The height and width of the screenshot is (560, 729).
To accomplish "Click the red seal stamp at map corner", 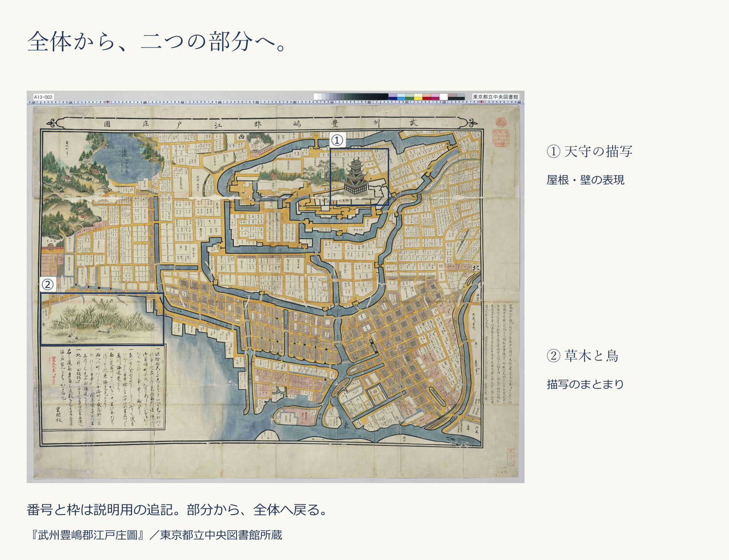I will (x=501, y=132).
